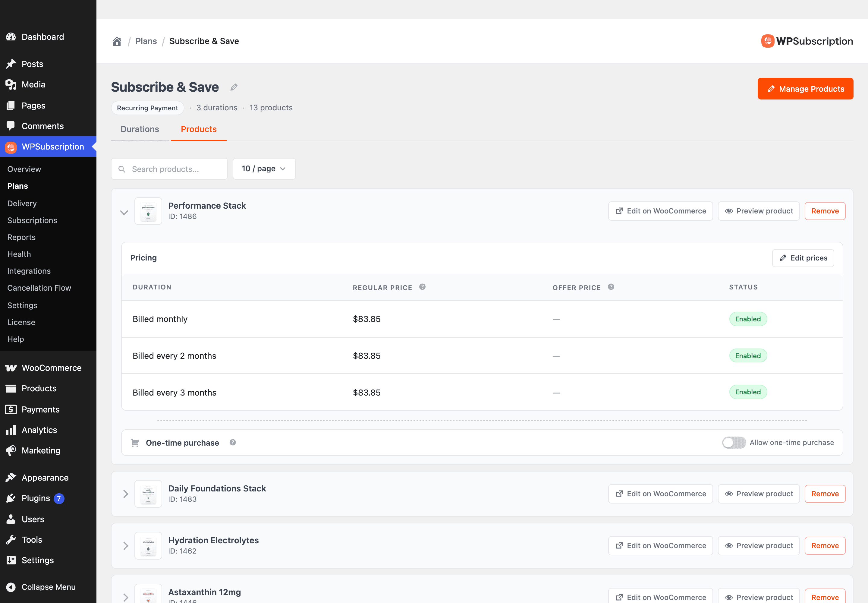Screen dimensions: 868x603
Task: Click the Hydration Electrolytes product thumbnail
Action: tap(148, 546)
